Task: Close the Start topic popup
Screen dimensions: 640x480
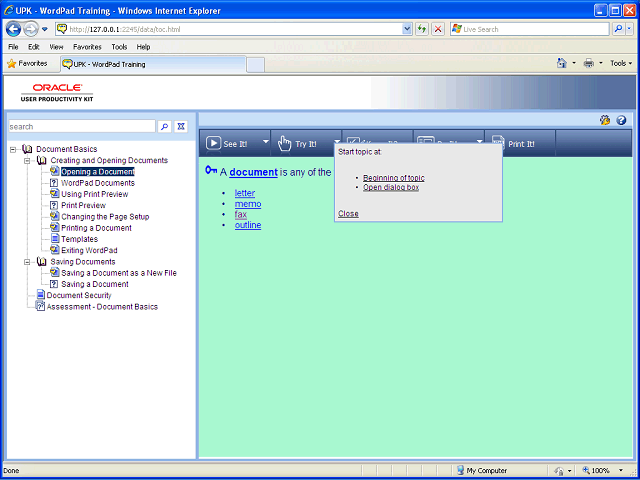Action: [348, 213]
